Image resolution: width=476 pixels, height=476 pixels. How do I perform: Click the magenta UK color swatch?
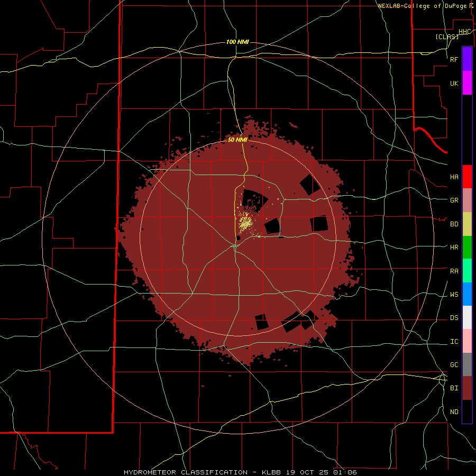(x=467, y=83)
